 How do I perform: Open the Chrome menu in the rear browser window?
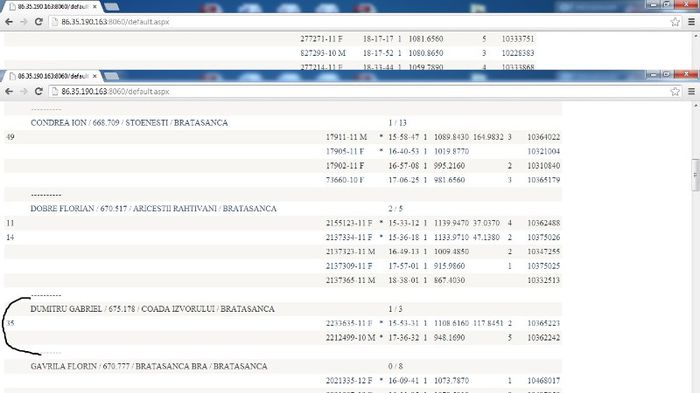point(691,22)
